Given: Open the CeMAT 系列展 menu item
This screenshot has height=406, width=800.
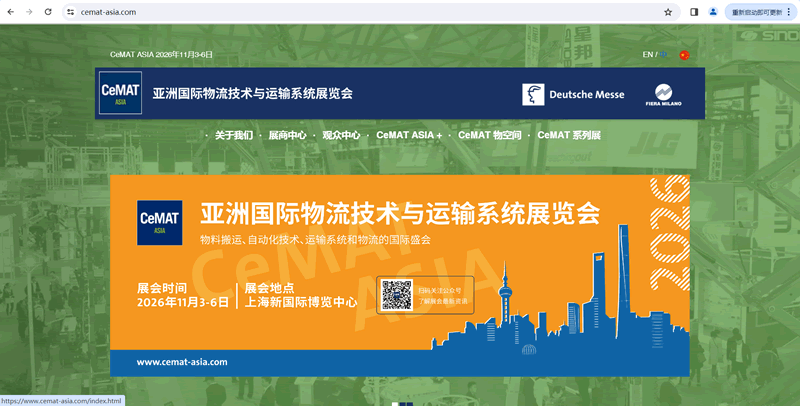Looking at the screenshot, I should 568,135.
